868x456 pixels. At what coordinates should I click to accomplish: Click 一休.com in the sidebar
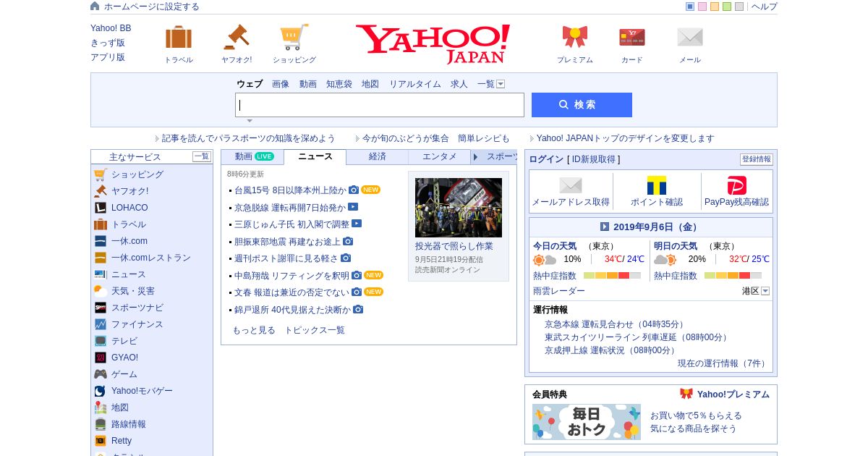129,241
